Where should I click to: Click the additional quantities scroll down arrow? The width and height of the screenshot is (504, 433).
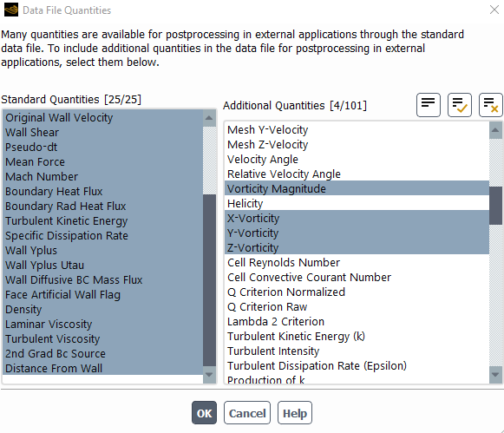495,375
